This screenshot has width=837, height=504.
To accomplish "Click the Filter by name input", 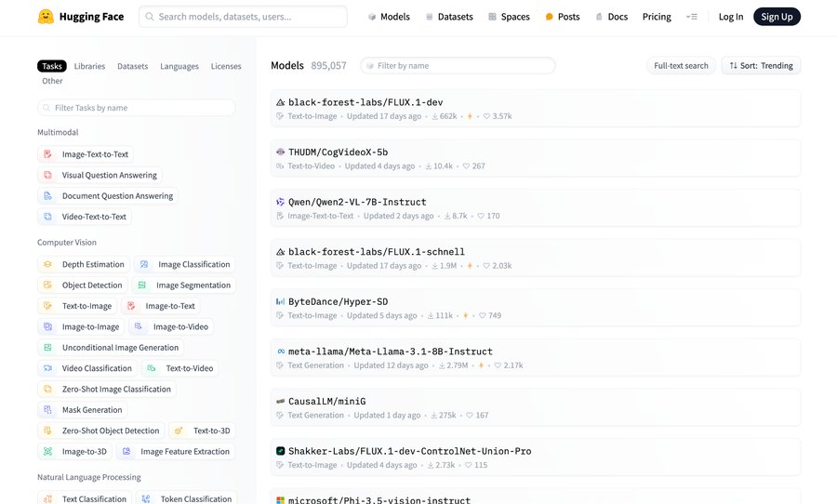I will pos(458,66).
